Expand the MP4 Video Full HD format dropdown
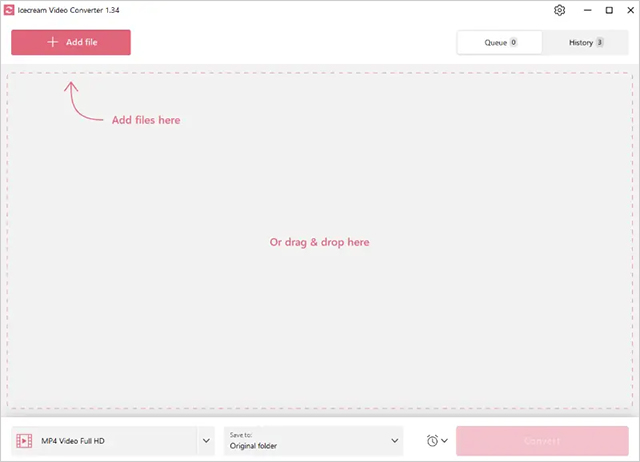This screenshot has height=462, width=640. point(206,441)
